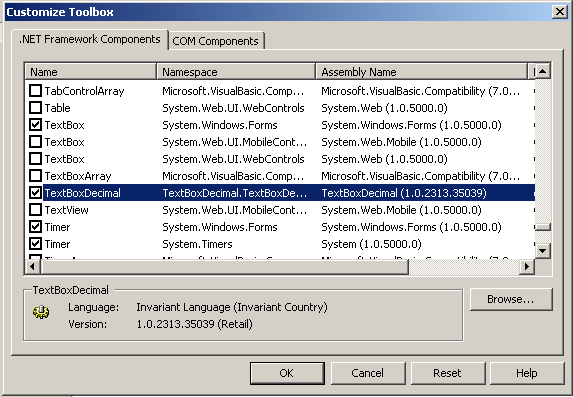Tick the System.Web.UI.WebControls TextBox checkbox
The width and height of the screenshot is (573, 397).
coord(35,159)
